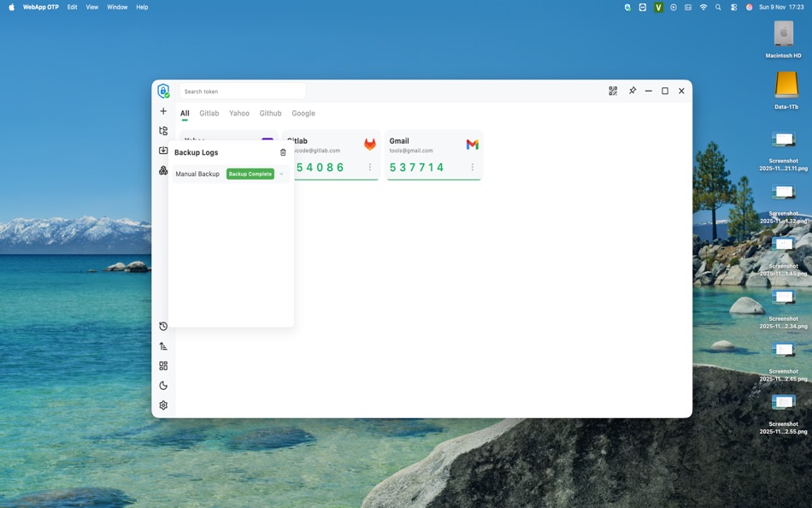Open the backup download icon in sidebar

[163, 151]
